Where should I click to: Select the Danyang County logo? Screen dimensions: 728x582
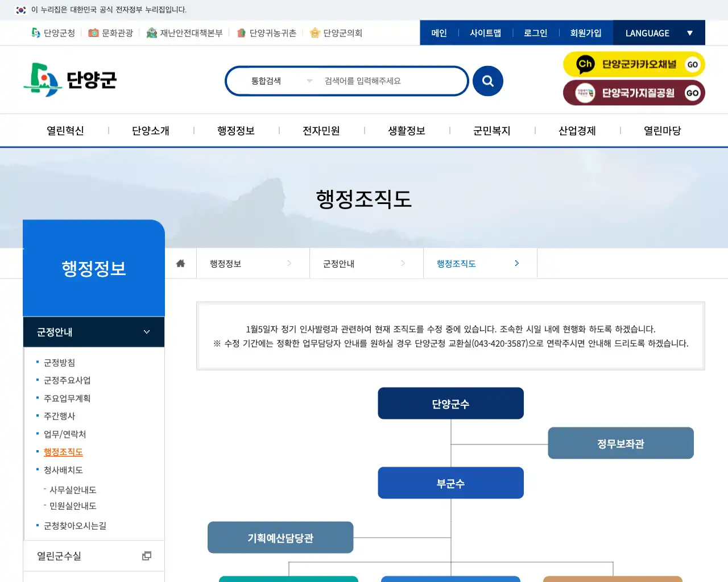point(70,80)
